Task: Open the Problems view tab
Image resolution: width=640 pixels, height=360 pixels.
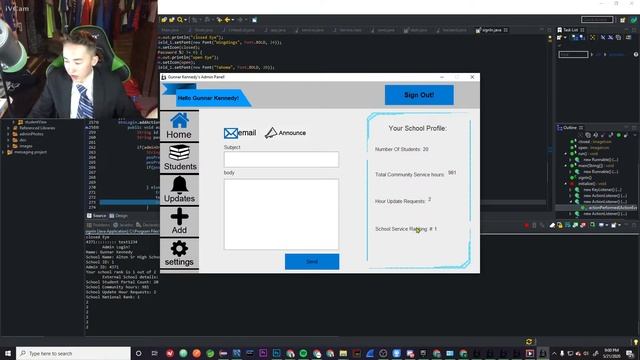Action: coord(98,225)
